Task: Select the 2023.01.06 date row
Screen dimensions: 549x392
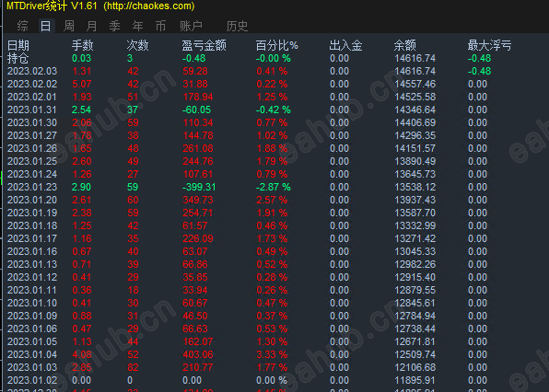Action: click(x=32, y=329)
